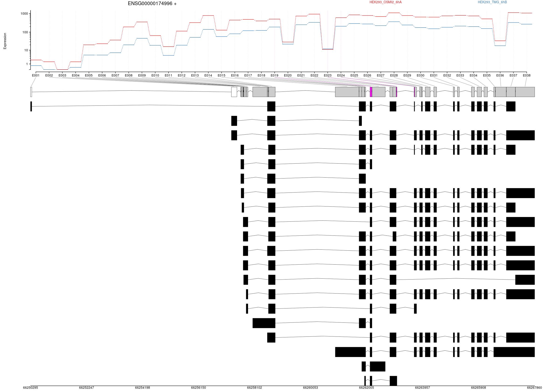Click genomic coordinate 66254198
The height and width of the screenshot is (392, 560).
[x=142, y=388]
